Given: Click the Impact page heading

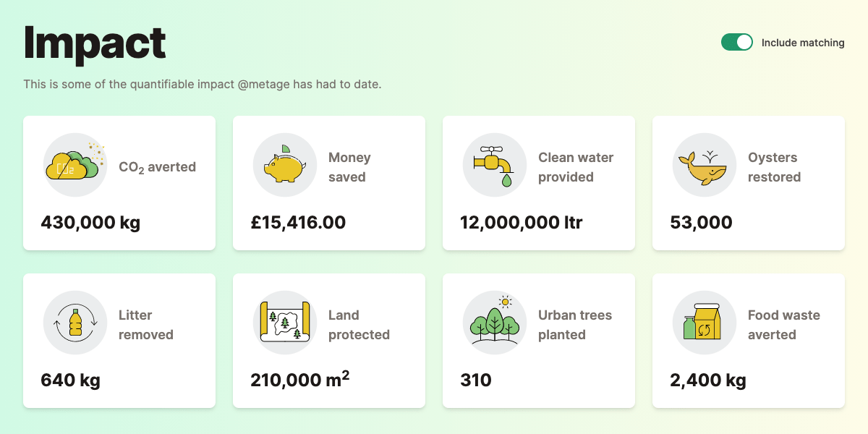Looking at the screenshot, I should click(95, 43).
